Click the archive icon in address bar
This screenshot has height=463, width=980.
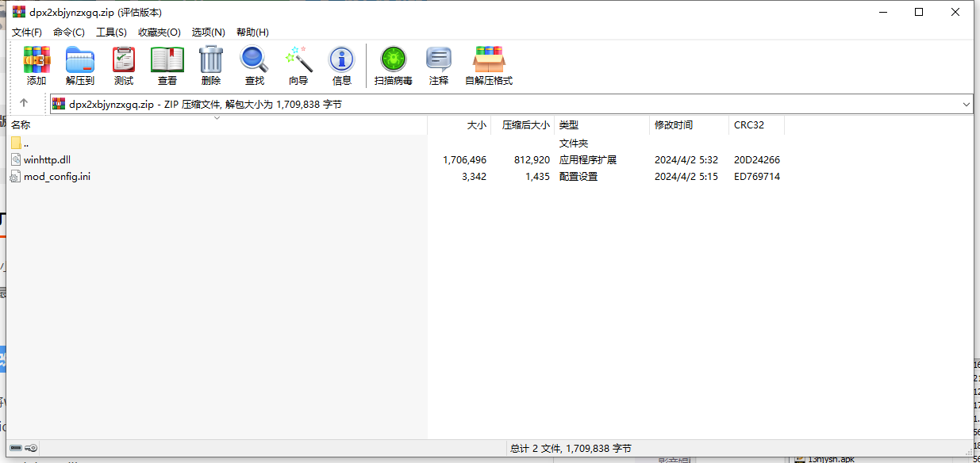point(59,104)
